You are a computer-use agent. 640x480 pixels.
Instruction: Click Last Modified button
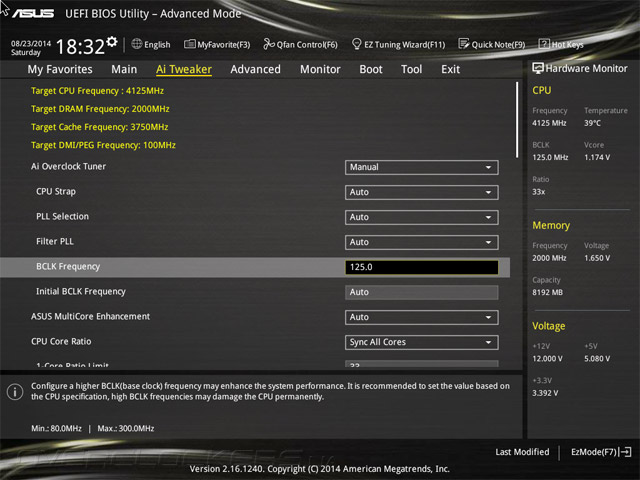(x=522, y=452)
